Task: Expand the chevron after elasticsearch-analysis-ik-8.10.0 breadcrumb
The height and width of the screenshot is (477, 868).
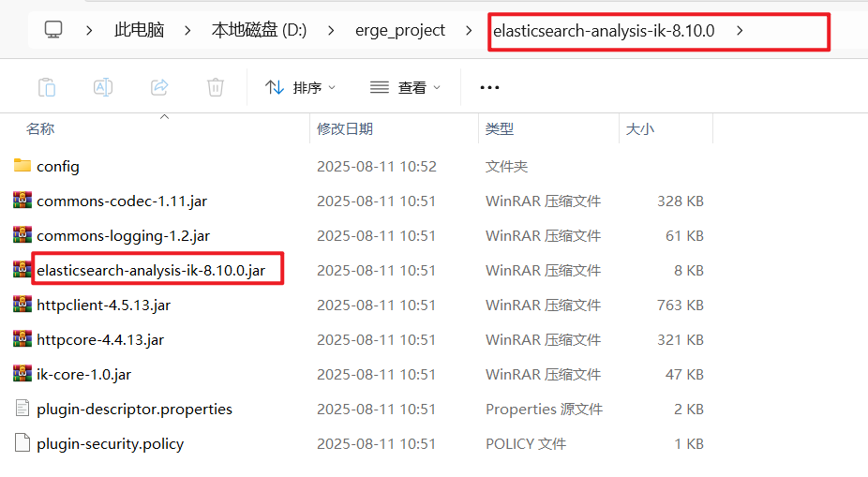Action: click(x=740, y=30)
